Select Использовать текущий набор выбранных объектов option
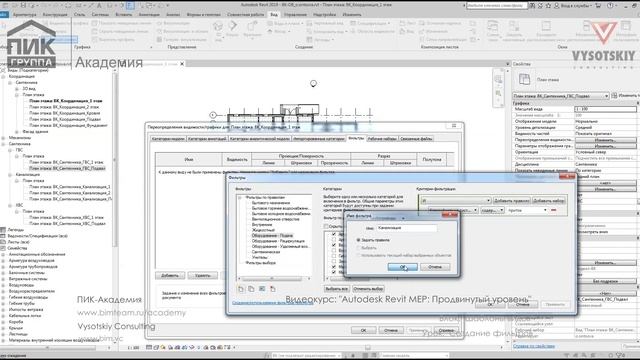Screen dimensions: 640x360 (x=358, y=255)
